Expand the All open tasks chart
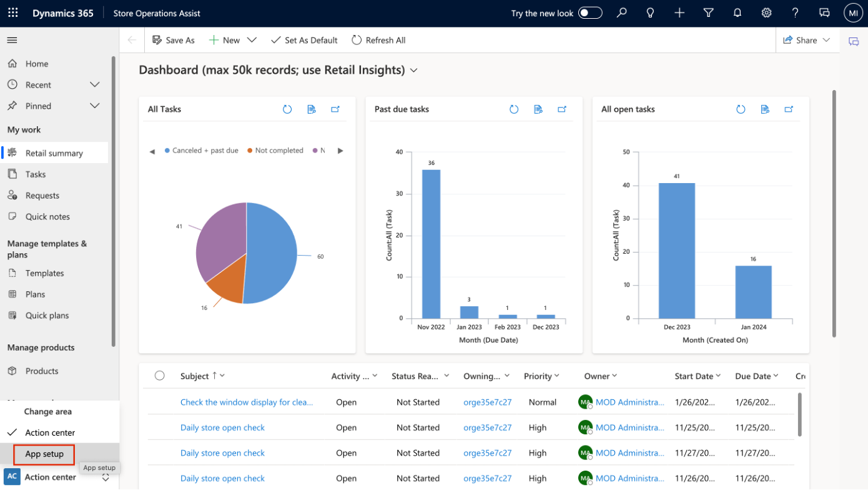Viewport: 868px width, 490px height. coord(789,109)
